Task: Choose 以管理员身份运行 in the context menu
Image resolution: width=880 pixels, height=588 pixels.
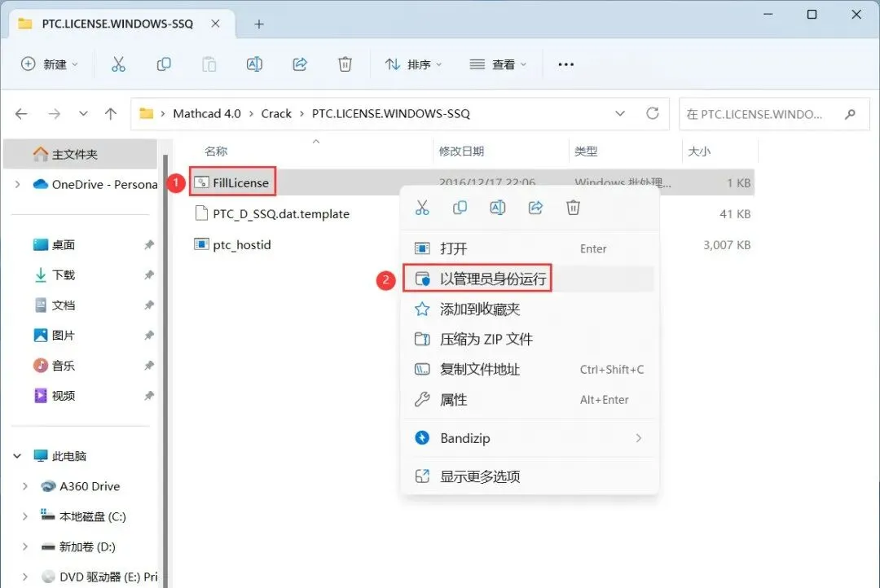Action: click(529, 279)
